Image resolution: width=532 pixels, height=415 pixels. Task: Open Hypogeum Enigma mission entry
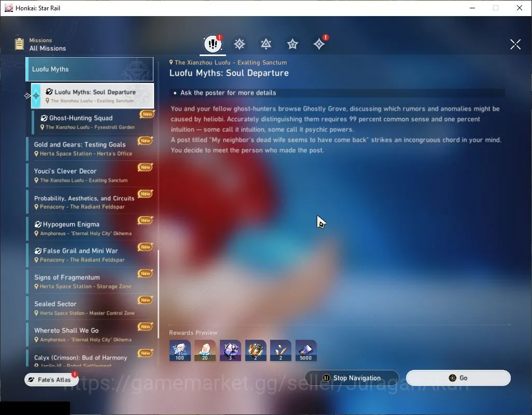(90, 228)
